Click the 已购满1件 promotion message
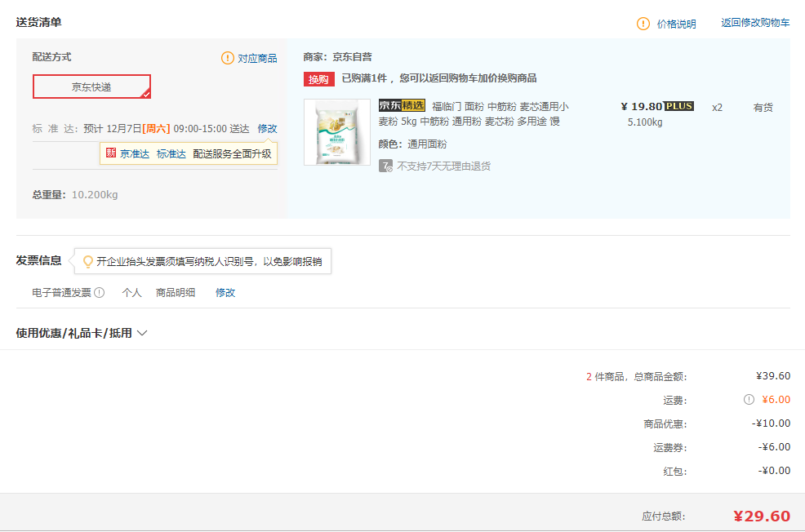 pos(439,78)
